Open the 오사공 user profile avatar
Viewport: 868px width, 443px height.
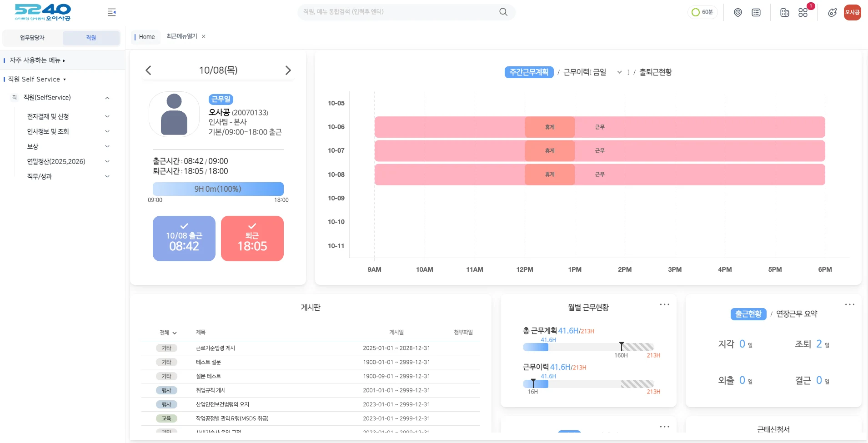tap(853, 12)
